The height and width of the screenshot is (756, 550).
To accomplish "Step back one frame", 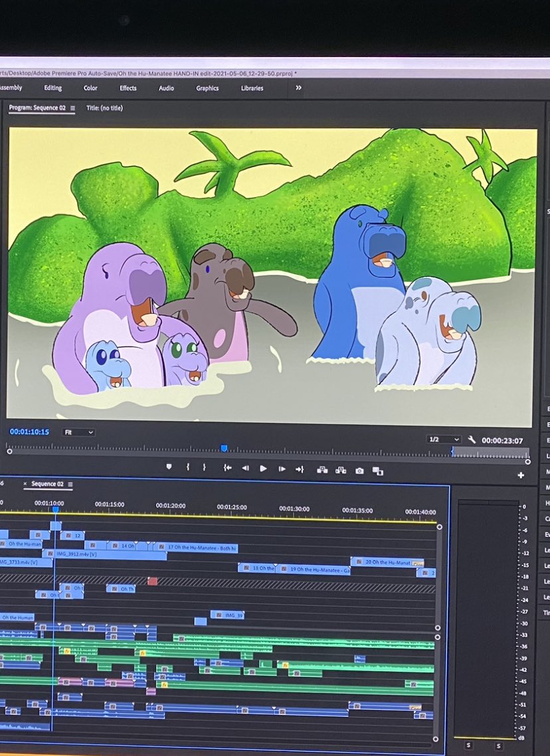I will [245, 468].
